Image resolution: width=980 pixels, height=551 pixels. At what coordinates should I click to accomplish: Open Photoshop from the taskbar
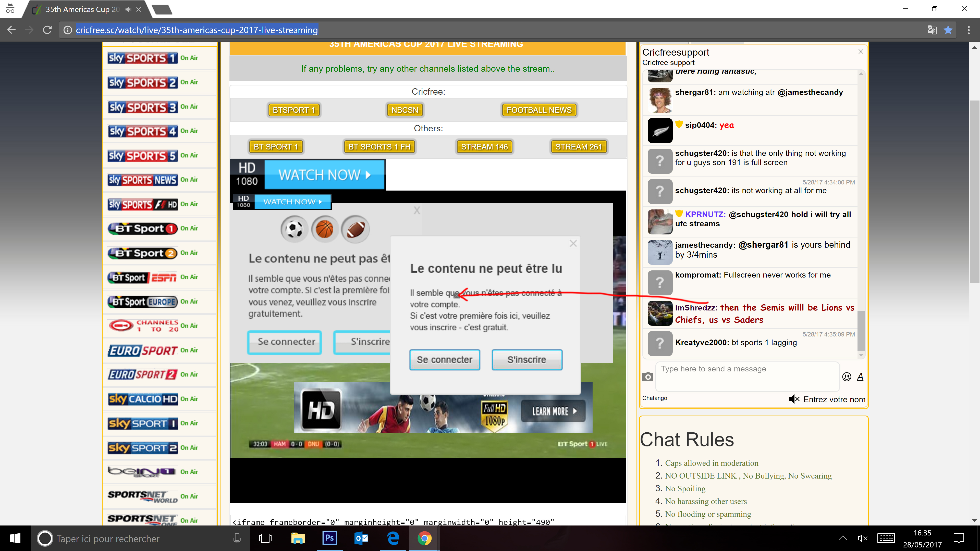click(329, 539)
